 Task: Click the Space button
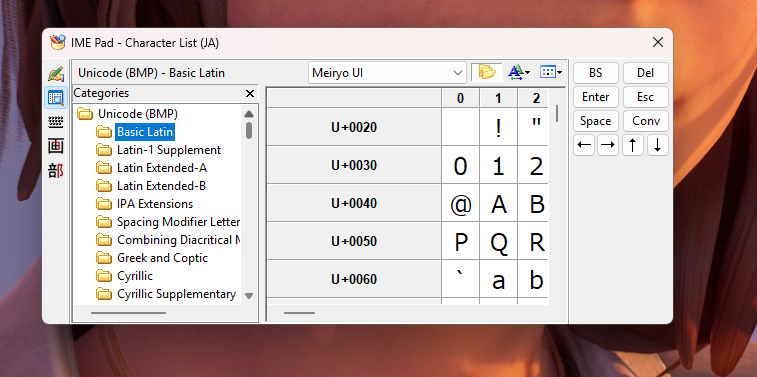(x=595, y=121)
